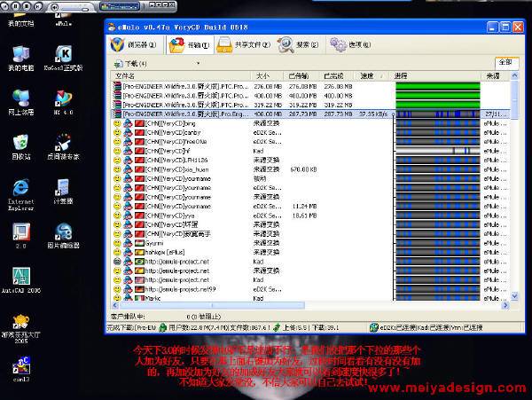
Task: Click the horizontal scrollbar thumb
Action: [212, 305]
